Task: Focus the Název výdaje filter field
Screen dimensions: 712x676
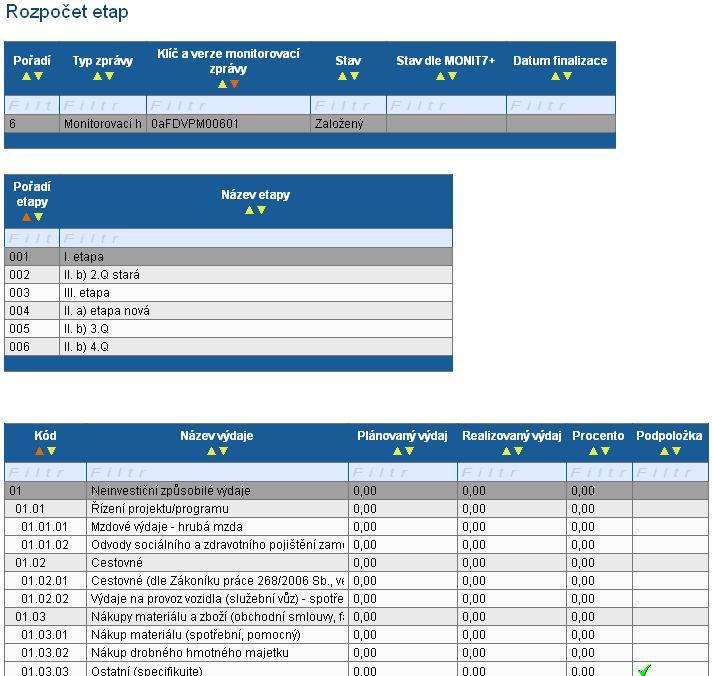Action: [217, 473]
